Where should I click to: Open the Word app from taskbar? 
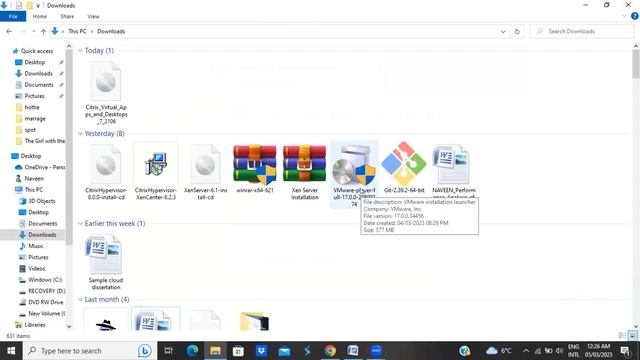pos(353,351)
